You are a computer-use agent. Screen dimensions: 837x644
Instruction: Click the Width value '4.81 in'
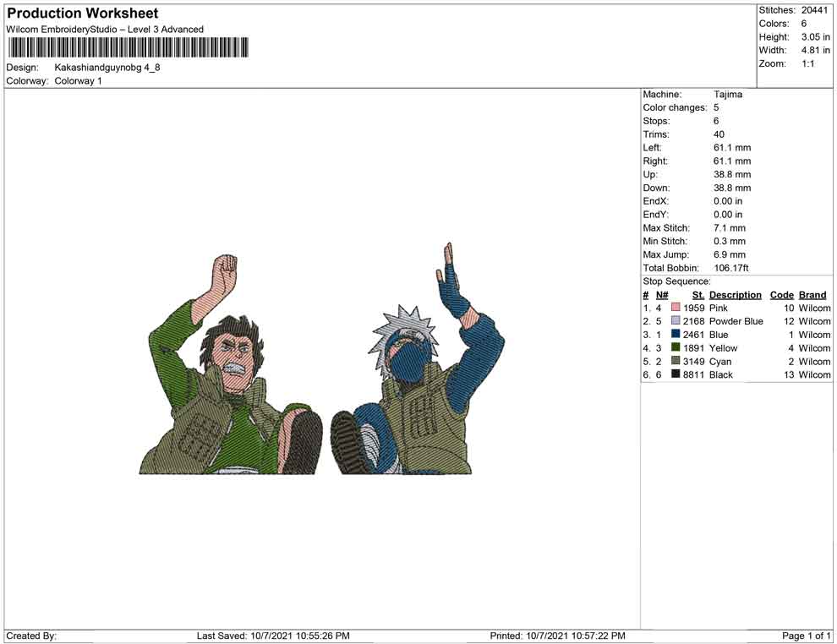tap(816, 50)
